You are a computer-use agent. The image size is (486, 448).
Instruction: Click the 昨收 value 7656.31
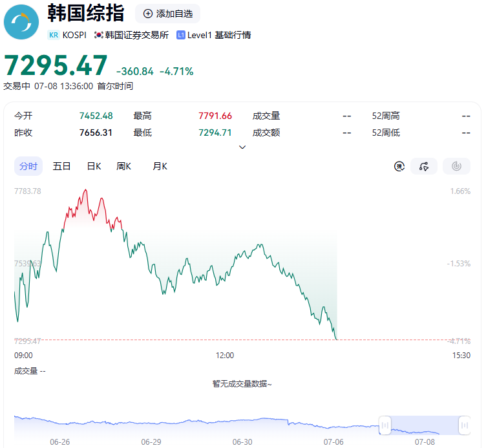[x=96, y=133]
